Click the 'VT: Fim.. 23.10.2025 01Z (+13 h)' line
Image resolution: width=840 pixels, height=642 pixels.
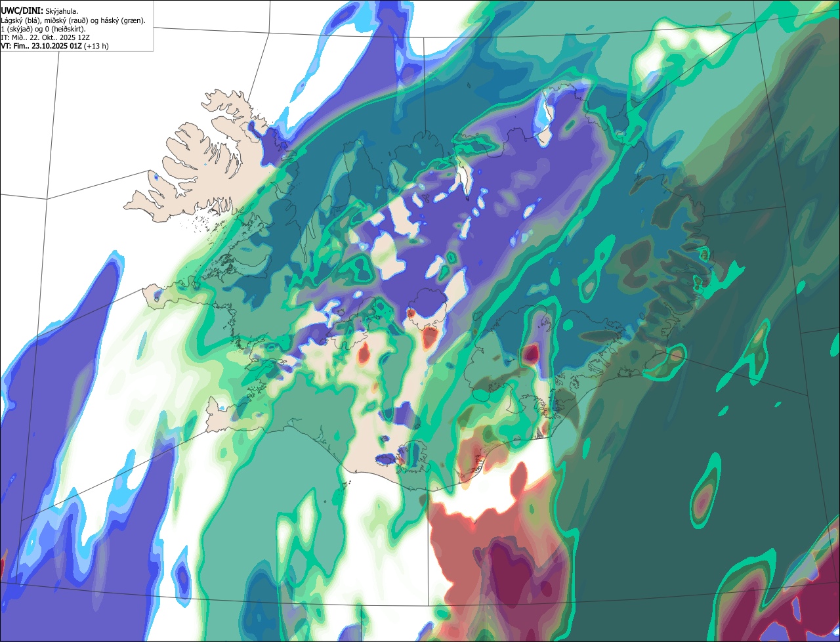pyautogui.click(x=54, y=46)
